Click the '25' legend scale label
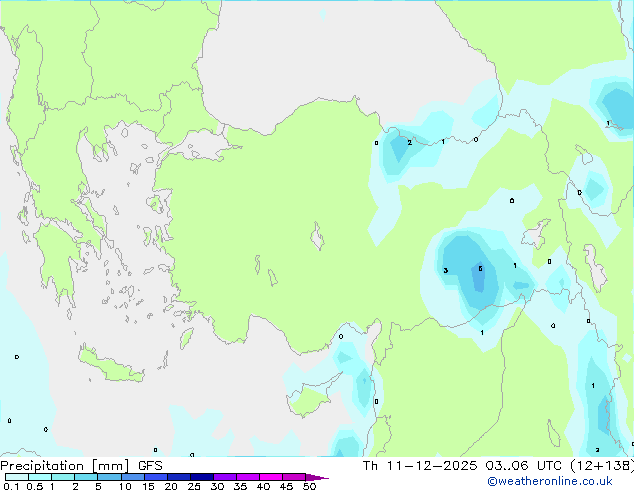The height and width of the screenshot is (490, 634). coord(194,486)
